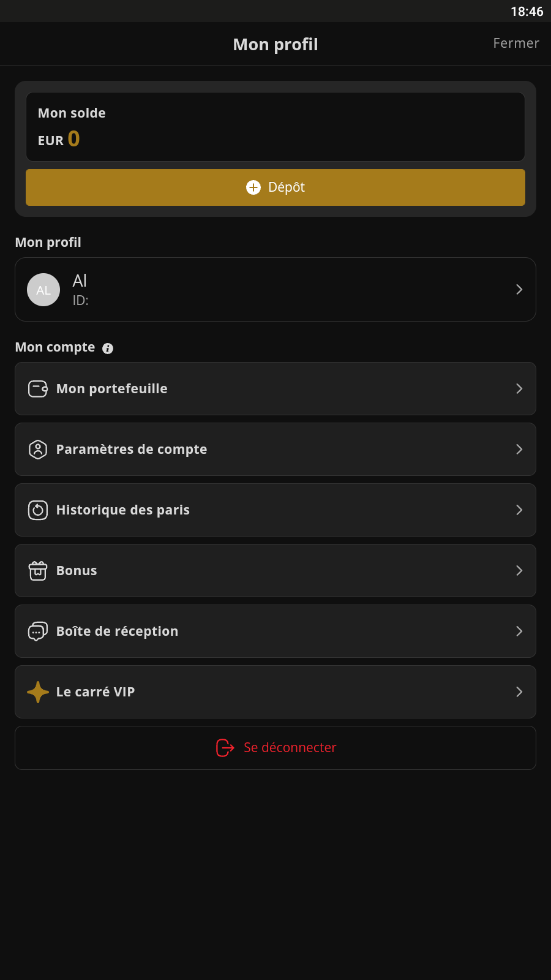
Task: Click the gift box Bonus icon
Action: (x=38, y=571)
